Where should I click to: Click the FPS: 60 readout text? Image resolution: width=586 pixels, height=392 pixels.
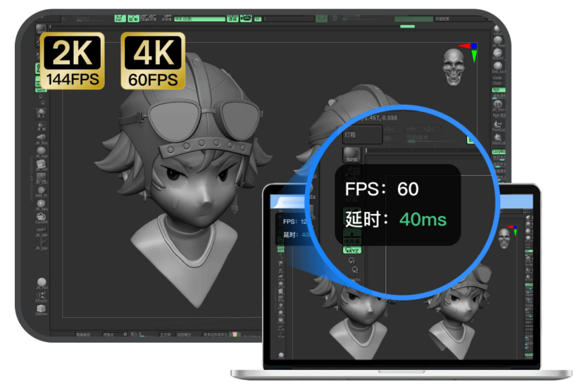tap(382, 189)
